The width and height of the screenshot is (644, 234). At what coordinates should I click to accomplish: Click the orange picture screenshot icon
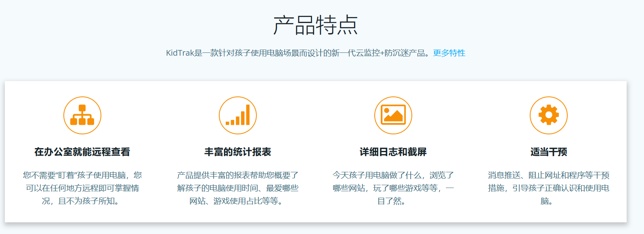[393, 115]
